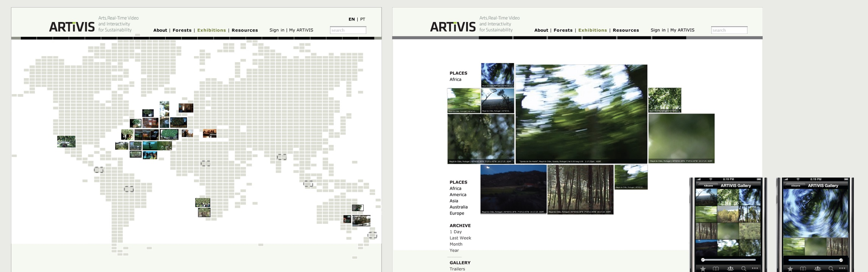The image size is (868, 272).
Task: Click Sign in on the map page
Action: point(277,30)
